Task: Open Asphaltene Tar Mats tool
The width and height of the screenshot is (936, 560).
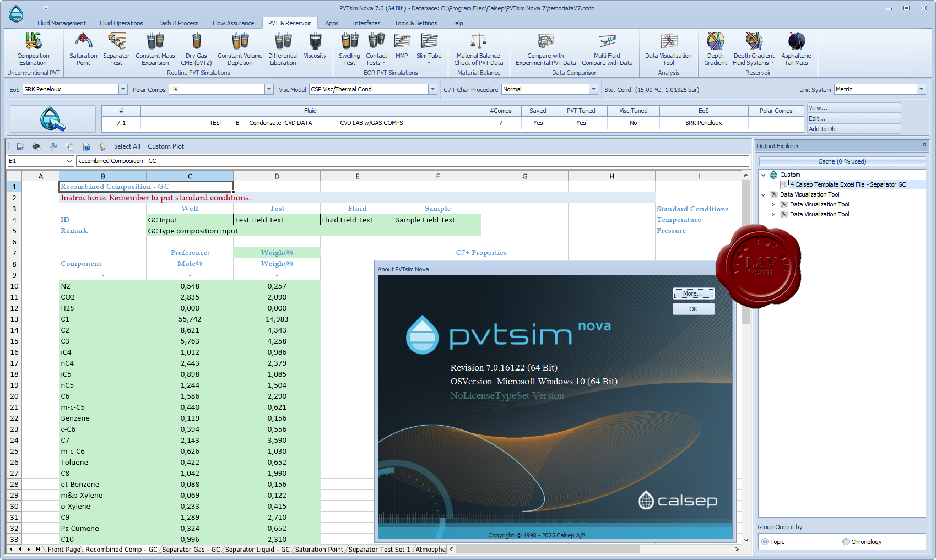Action: pos(796,48)
